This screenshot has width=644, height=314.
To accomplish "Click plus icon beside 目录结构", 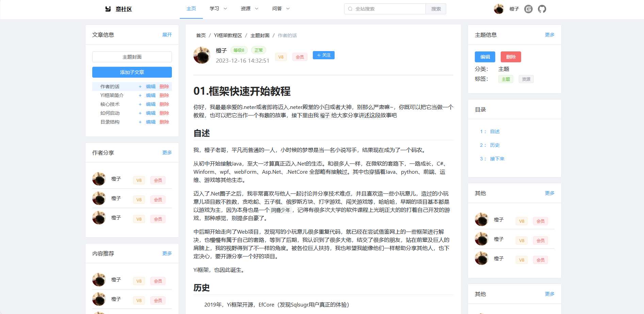I will [140, 122].
